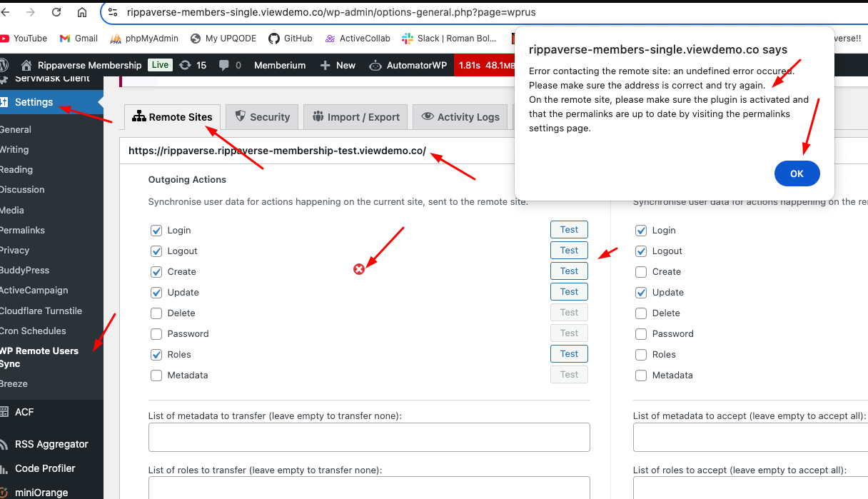Switch to the Security tab
The width and height of the screenshot is (868, 499).
coord(262,116)
